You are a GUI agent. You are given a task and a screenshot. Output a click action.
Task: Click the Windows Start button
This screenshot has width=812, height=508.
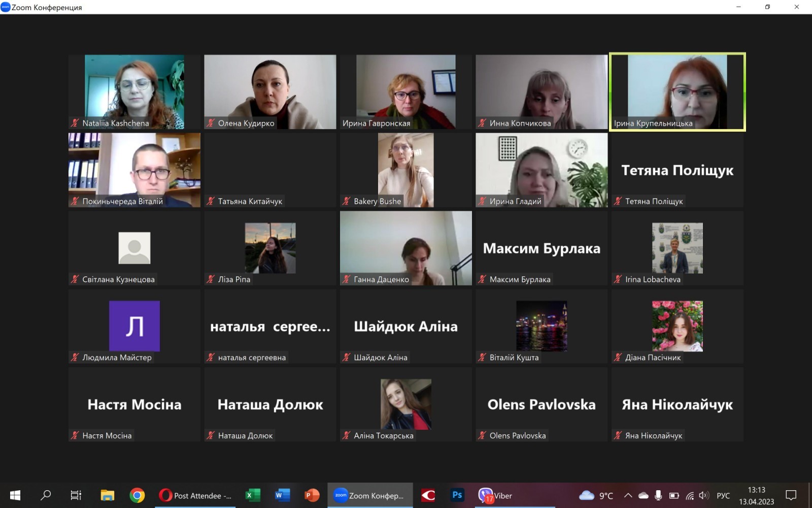(15, 495)
